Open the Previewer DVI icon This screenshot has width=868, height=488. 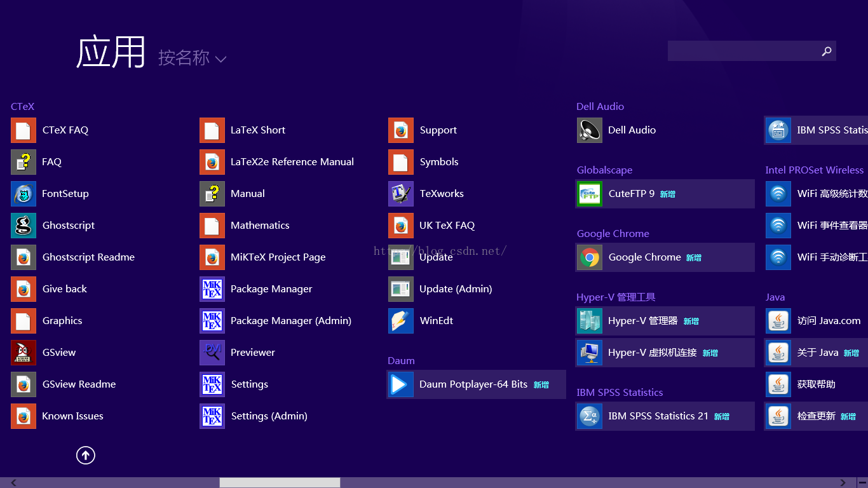pos(212,353)
